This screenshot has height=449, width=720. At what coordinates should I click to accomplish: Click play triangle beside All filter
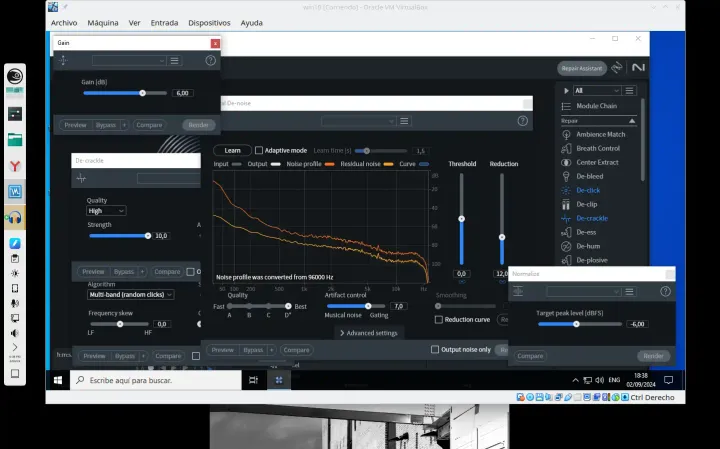pyautogui.click(x=566, y=91)
